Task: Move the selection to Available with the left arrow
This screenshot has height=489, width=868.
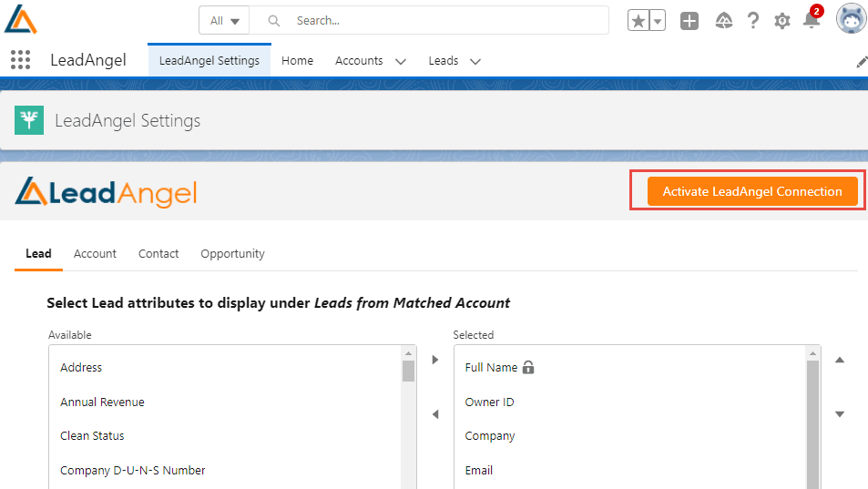Action: coord(435,413)
